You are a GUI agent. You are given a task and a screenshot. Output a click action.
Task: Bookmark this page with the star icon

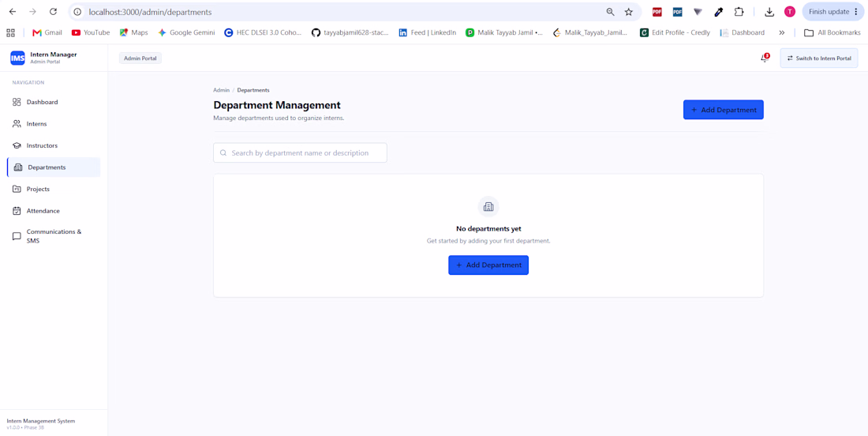[629, 12]
